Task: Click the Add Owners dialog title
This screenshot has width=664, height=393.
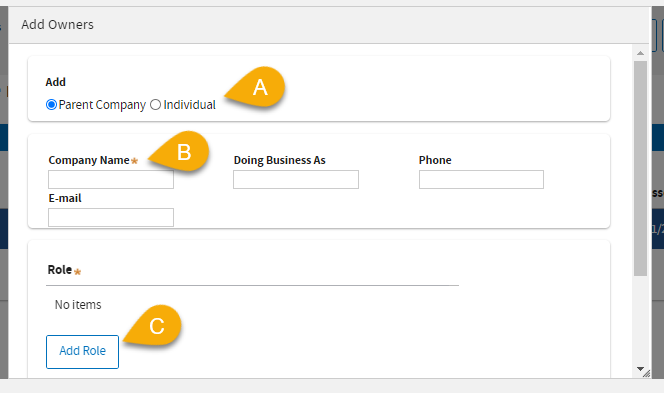Action: click(58, 25)
